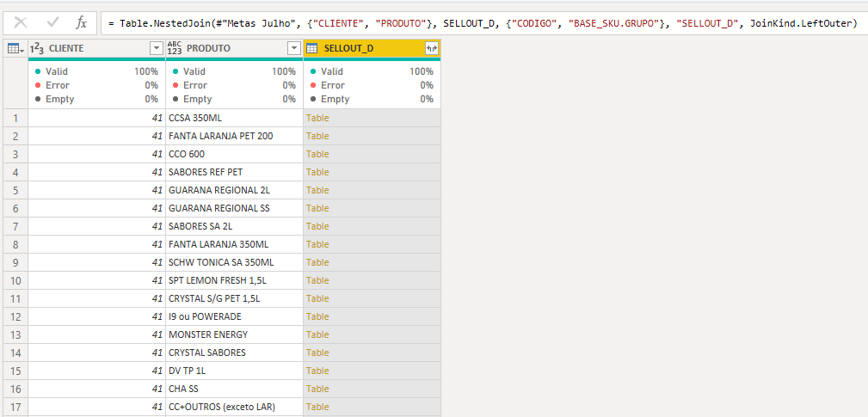The width and height of the screenshot is (868, 417).
Task: Cancel the formula edit with X icon
Action: (x=21, y=22)
